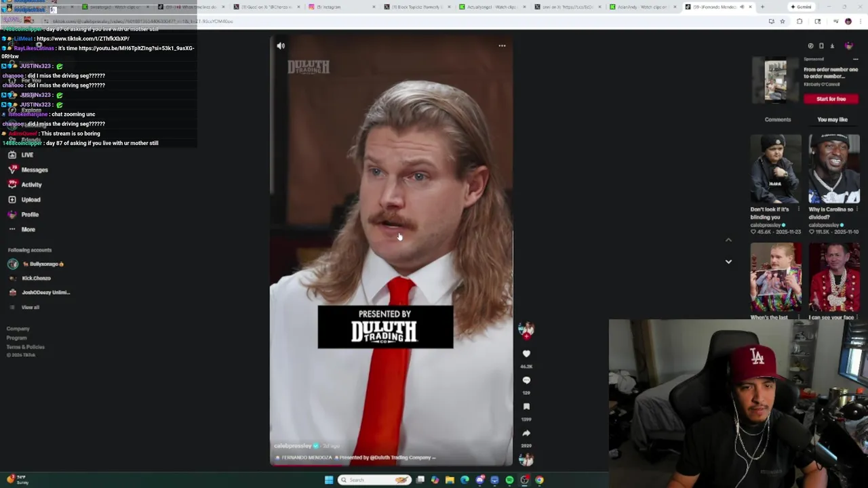This screenshot has width=868, height=488.
Task: Open a new browser tab
Action: coord(762,7)
